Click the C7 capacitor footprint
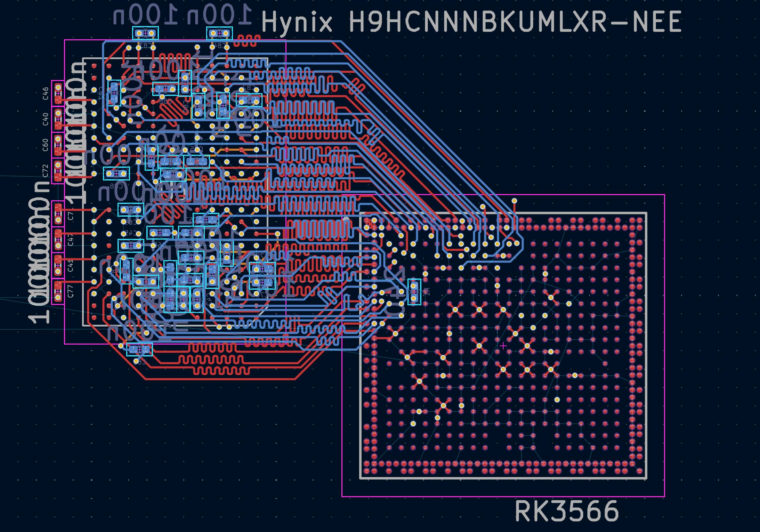Screen dimensions: 760x532 click(x=58, y=214)
